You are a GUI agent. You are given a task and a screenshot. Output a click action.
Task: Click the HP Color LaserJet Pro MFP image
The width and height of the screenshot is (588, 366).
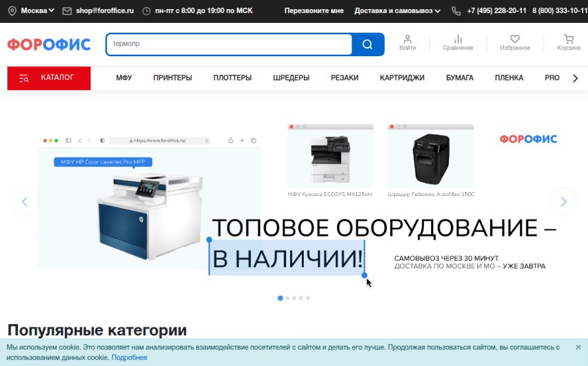click(x=150, y=217)
